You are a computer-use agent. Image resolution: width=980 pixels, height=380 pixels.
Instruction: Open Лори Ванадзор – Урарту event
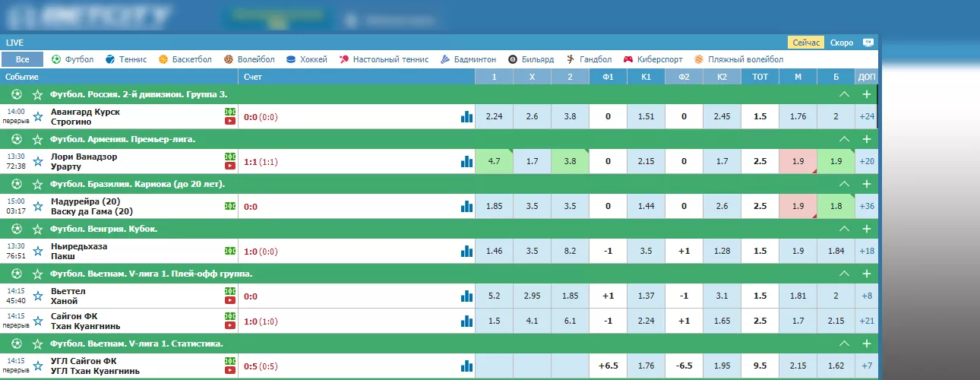coord(84,162)
